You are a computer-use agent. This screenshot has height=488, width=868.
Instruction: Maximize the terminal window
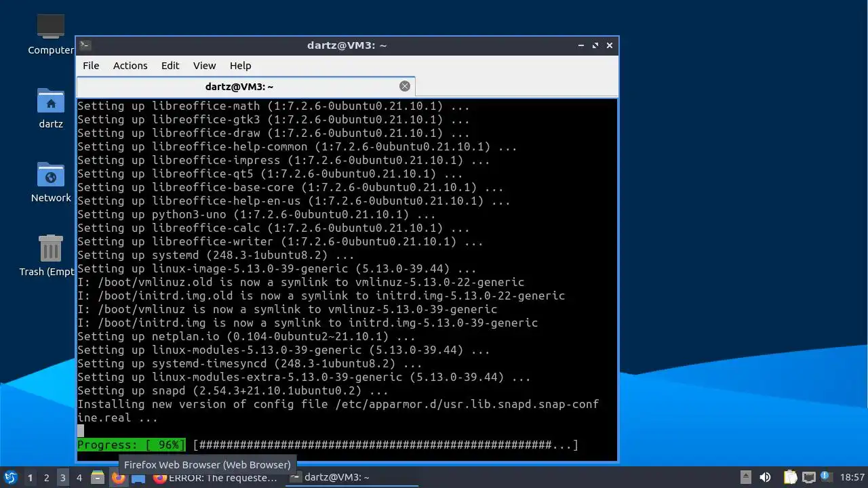[595, 45]
